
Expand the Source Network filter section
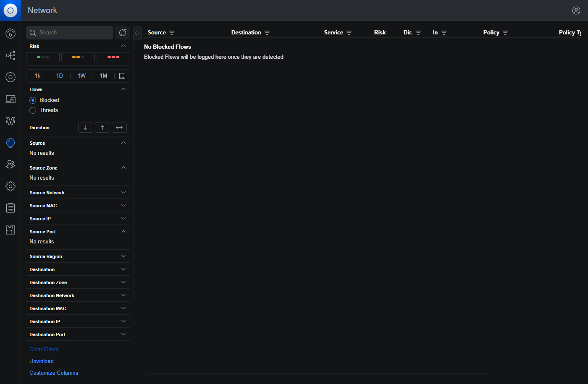pyautogui.click(x=78, y=193)
